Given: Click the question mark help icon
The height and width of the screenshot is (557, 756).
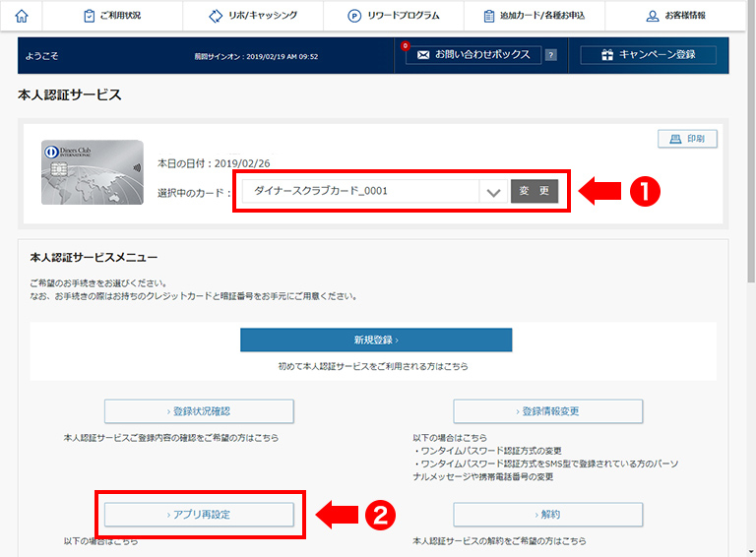Looking at the screenshot, I should (550, 55).
